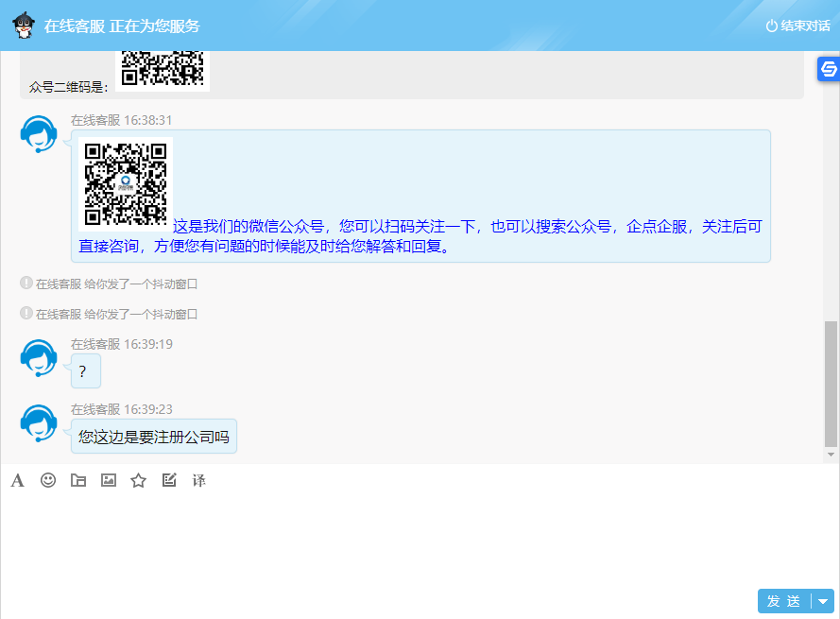Open the blue floating side tab on right edge
The image size is (840, 619).
click(830, 69)
